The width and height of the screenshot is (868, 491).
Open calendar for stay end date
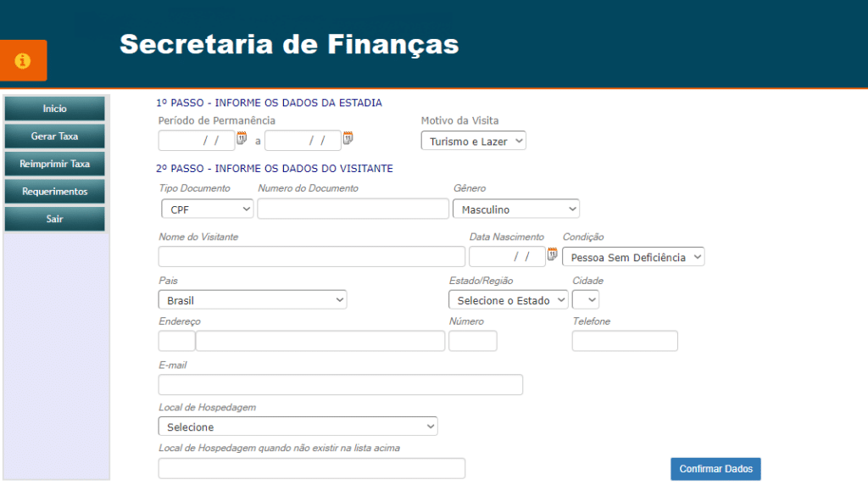click(x=348, y=138)
